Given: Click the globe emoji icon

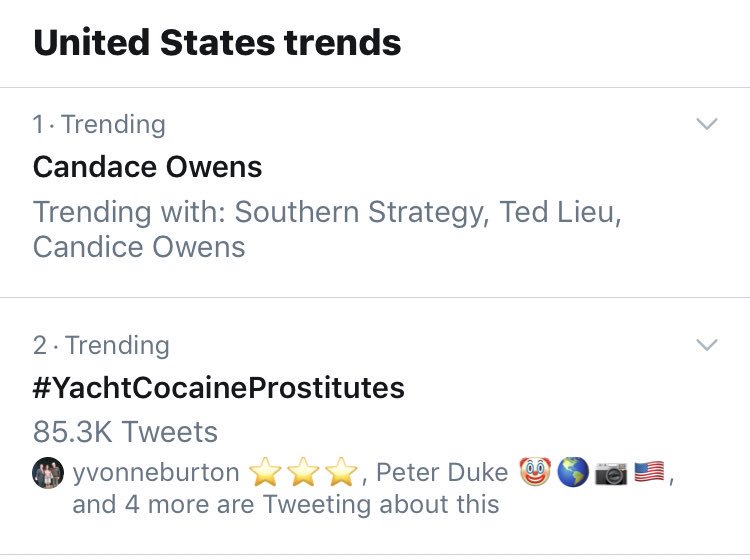Looking at the screenshot, I should (x=573, y=473).
